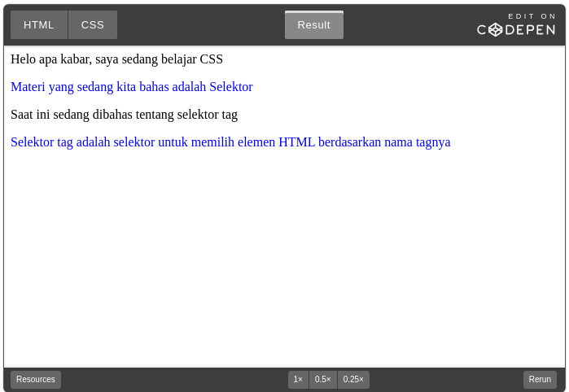This screenshot has width=569, height=392.
Task: Switch to the CSS tab
Action: click(93, 25)
